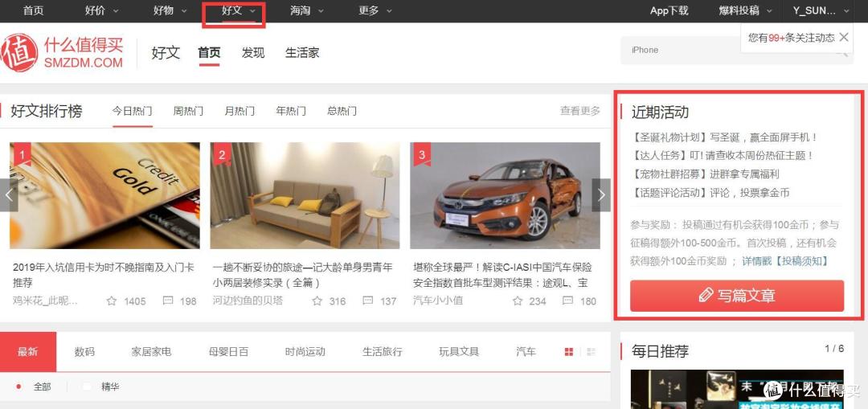Viewport: 868px width, 409px height.
Task: Select the 今日热门 ranking tab
Action: (133, 111)
